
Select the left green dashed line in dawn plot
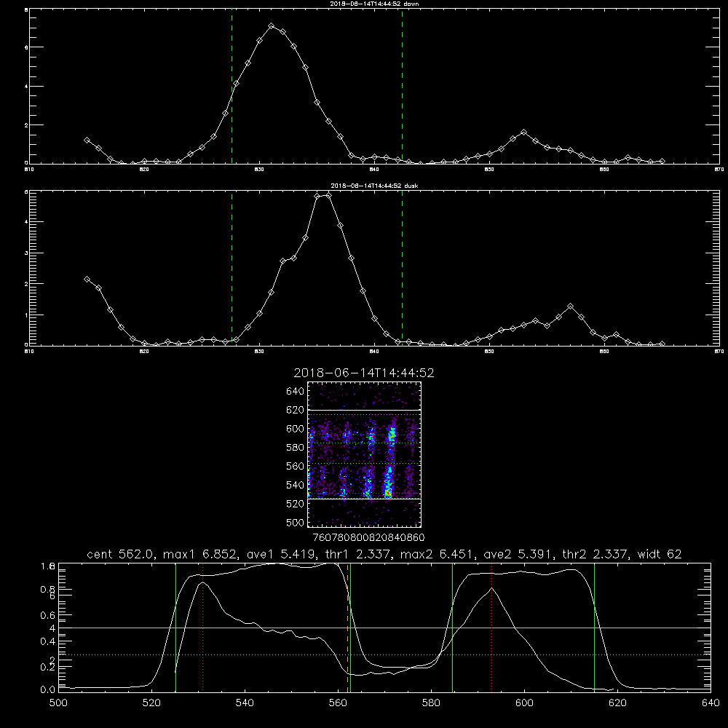click(x=232, y=87)
